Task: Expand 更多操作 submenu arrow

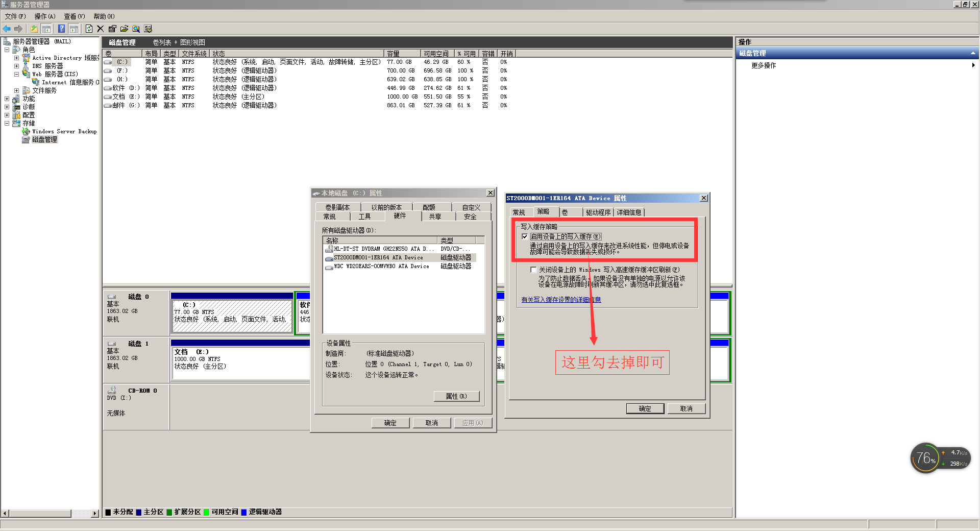Action: pos(973,65)
